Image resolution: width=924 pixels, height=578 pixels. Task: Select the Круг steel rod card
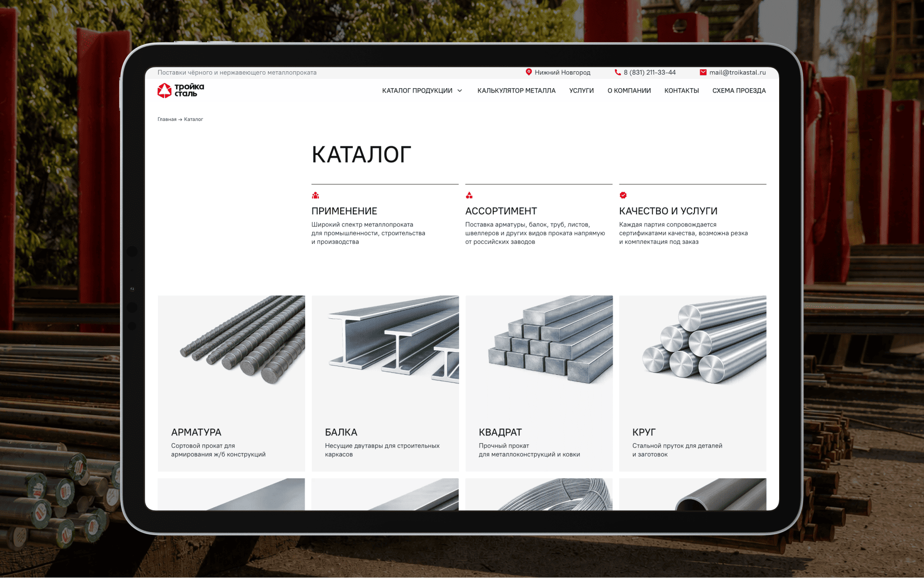click(x=693, y=383)
